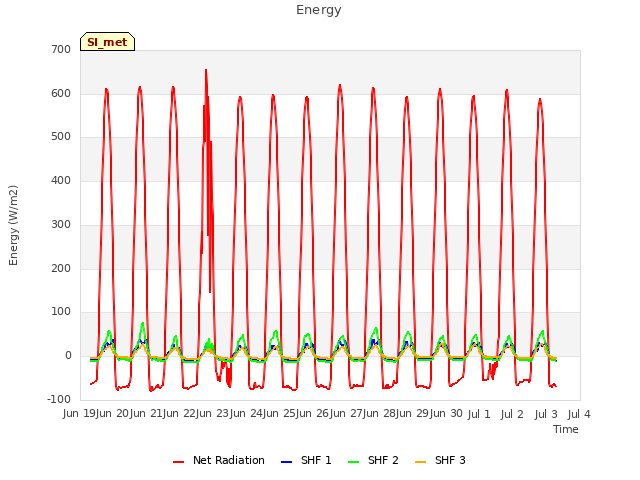Image resolution: width=640 pixels, height=480 pixels.
Task: Click the Jul 3 x-axis tick label
Action: [546, 414]
